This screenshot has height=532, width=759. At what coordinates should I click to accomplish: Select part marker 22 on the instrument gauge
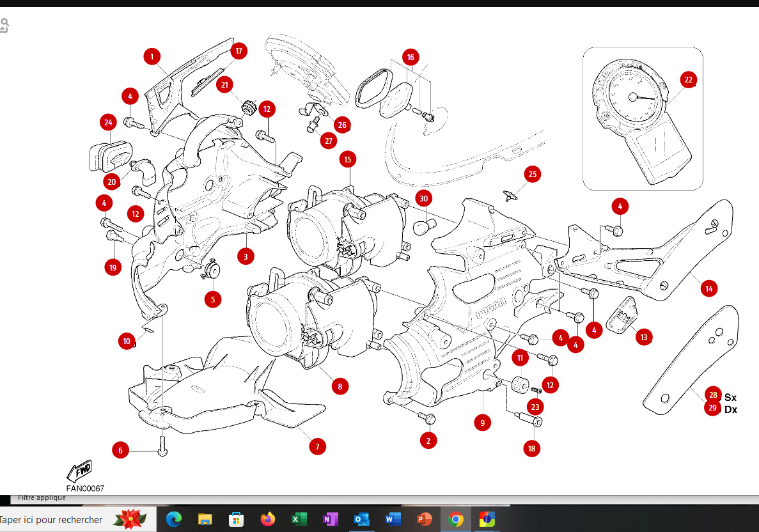[x=688, y=80]
